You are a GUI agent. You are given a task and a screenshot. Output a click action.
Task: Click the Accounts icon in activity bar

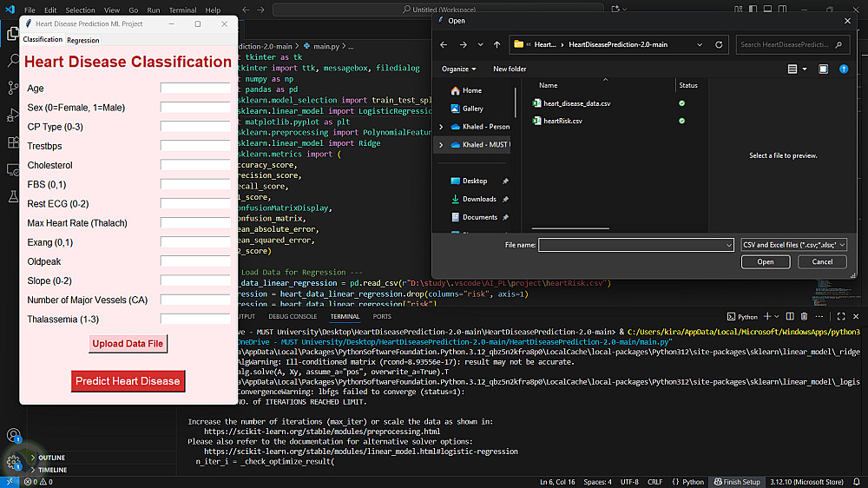point(13,435)
